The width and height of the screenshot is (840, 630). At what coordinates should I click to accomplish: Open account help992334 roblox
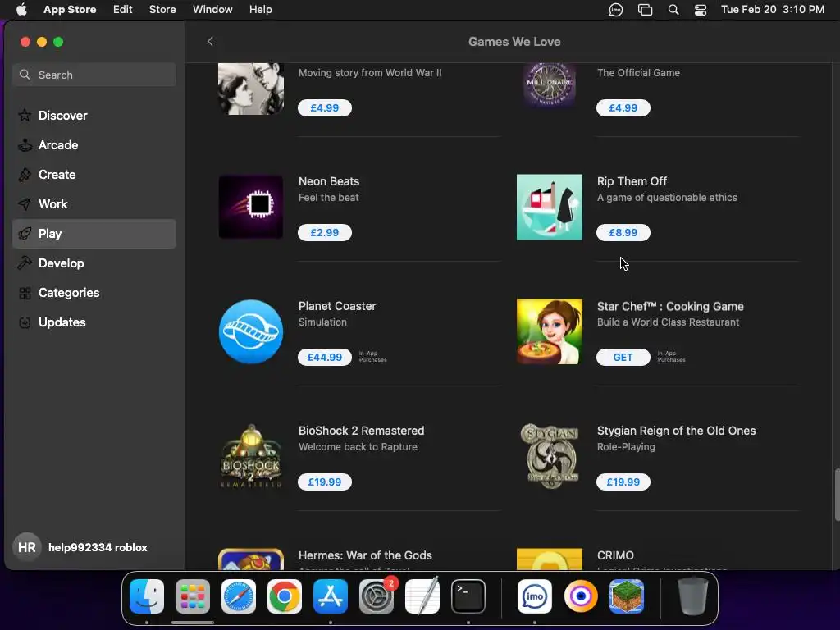[x=98, y=547]
